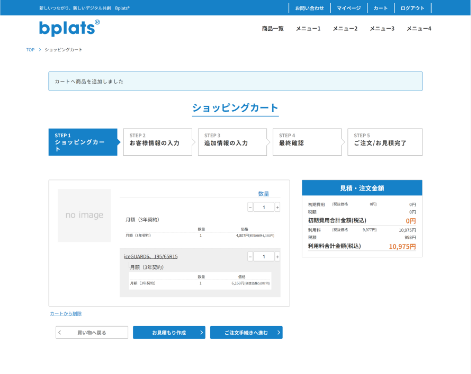
Task: Click the 買い物へ戻る button
Action: [x=92, y=333]
